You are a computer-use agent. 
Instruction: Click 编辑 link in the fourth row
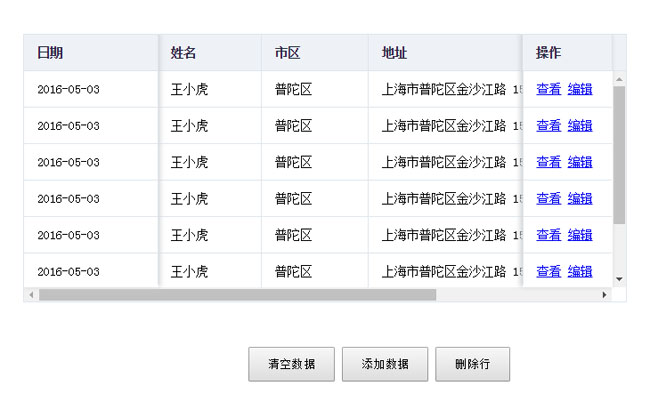tap(580, 198)
